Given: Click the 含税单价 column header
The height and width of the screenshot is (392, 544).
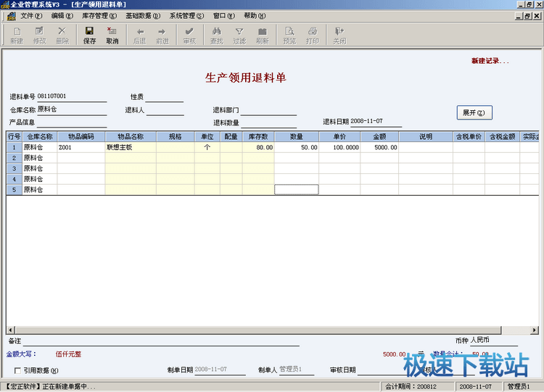Looking at the screenshot, I should [x=469, y=136].
